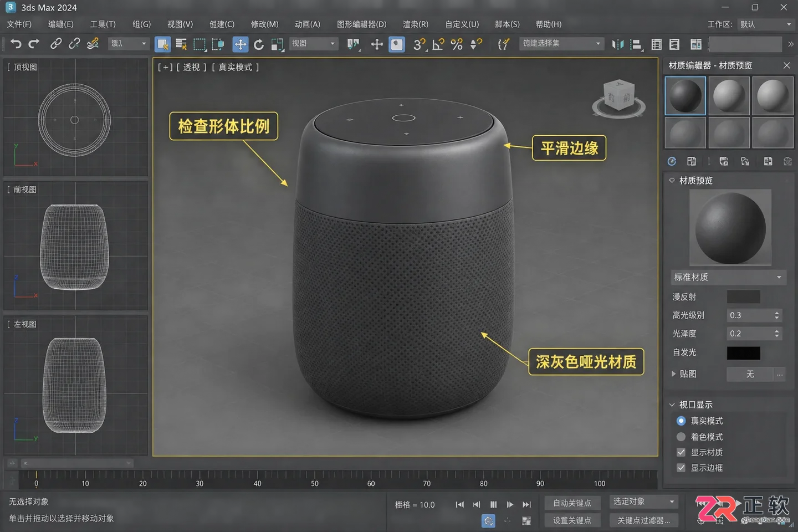The width and height of the screenshot is (798, 532).
Task: Click the 无 map button
Action: pos(750,374)
